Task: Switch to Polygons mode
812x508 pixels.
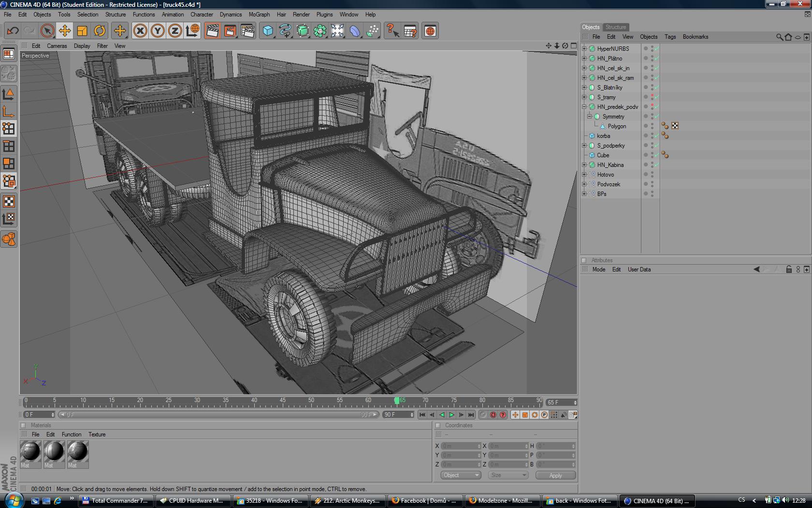Action: tap(9, 164)
